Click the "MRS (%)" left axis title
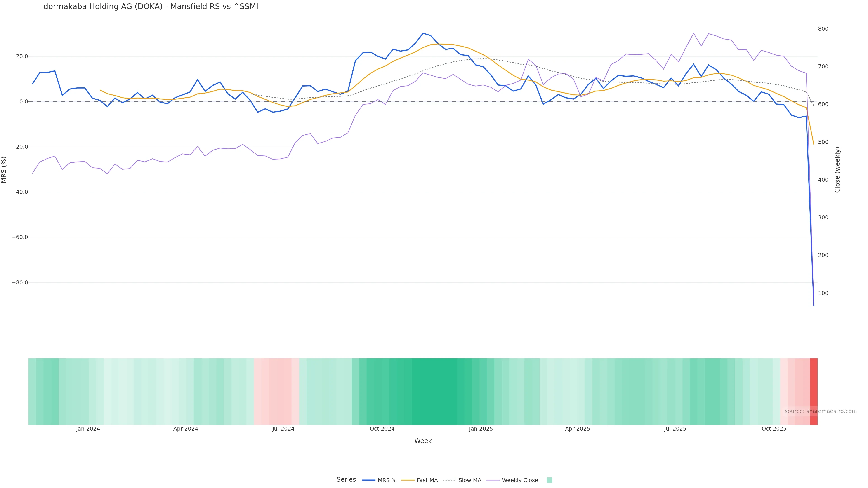This screenshot has height=488, width=868. [x=4, y=170]
